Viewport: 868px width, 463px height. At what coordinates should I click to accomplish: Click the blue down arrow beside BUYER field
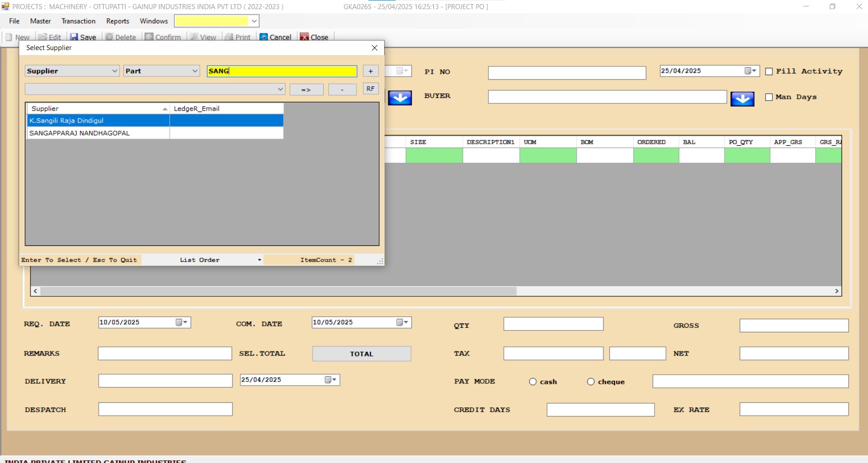(x=742, y=99)
